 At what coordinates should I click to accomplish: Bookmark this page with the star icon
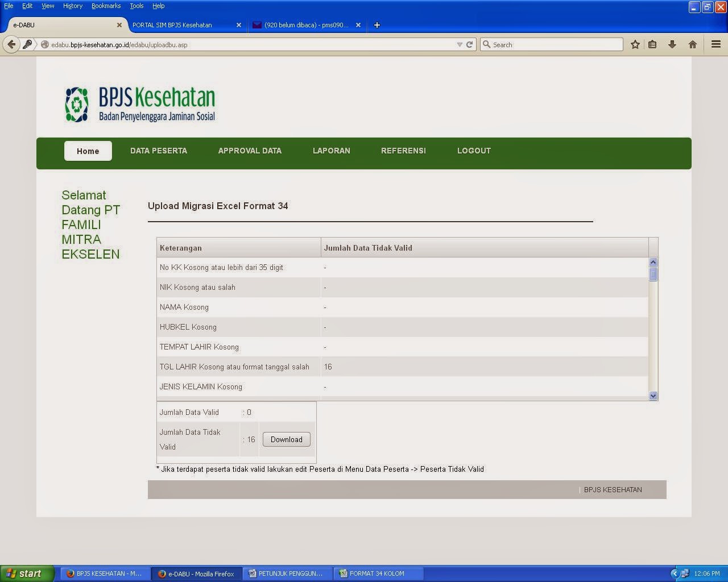[635, 44]
